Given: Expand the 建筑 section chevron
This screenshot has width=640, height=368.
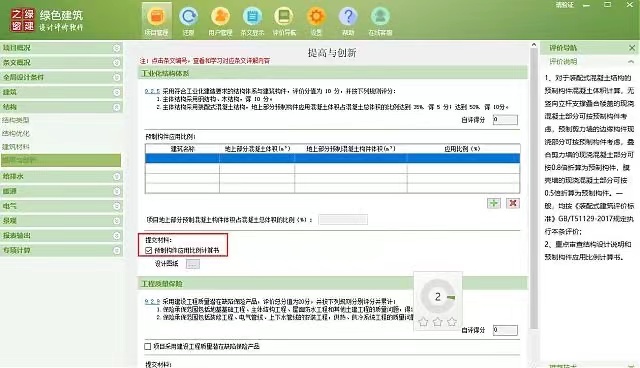Looking at the screenshot, I should click(x=117, y=93).
